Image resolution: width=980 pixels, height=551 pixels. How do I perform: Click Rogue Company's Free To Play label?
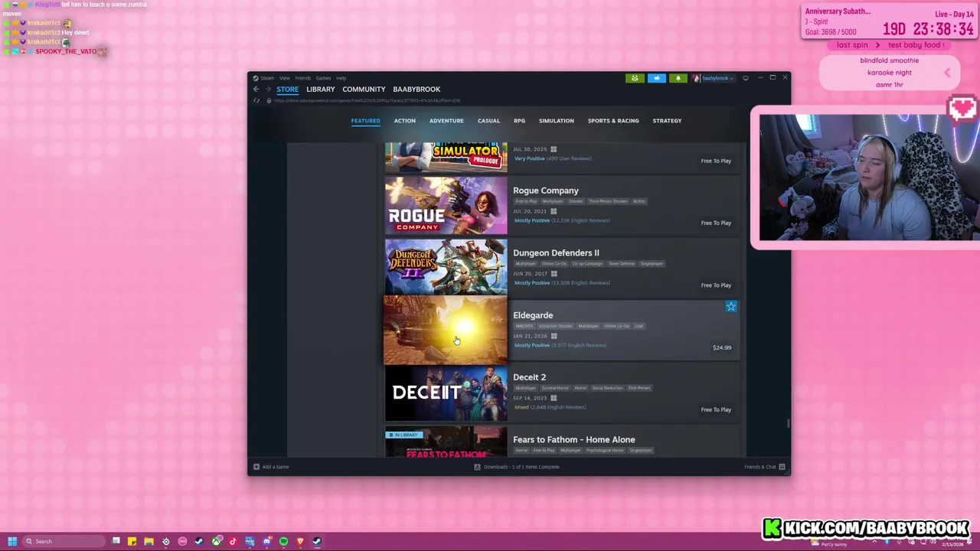(716, 223)
